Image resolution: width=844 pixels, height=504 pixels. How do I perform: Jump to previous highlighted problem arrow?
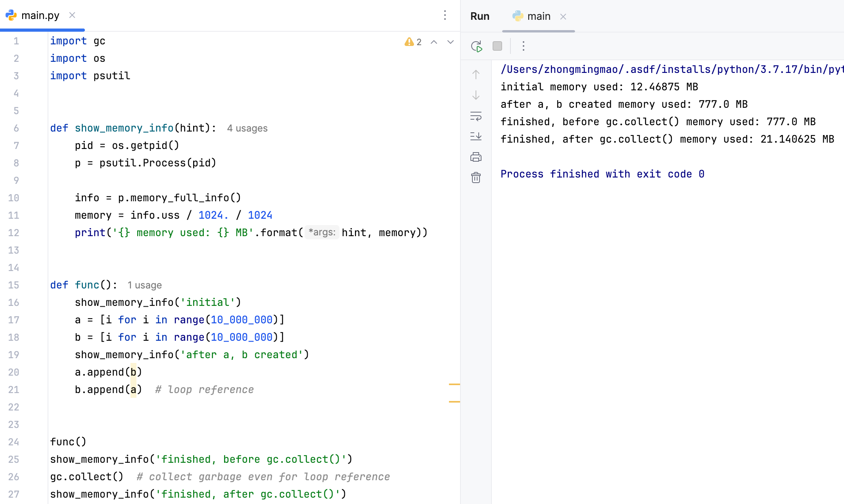434,42
